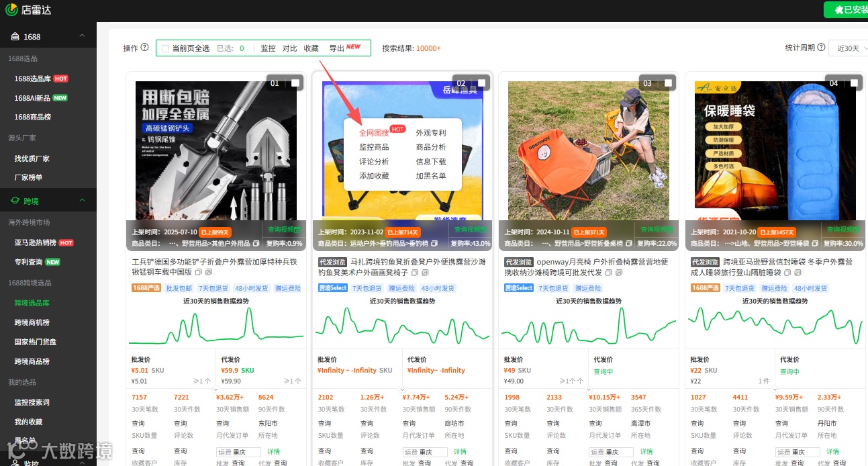The image size is (868, 466).
Task: Expand price details chevron on openway月亮椅 card
Action: (x=589, y=389)
